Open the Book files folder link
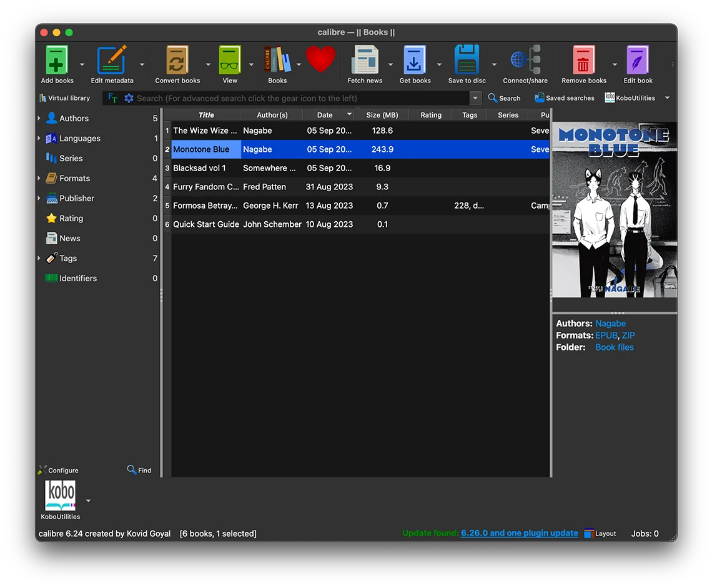This screenshot has width=712, height=588. pos(615,347)
